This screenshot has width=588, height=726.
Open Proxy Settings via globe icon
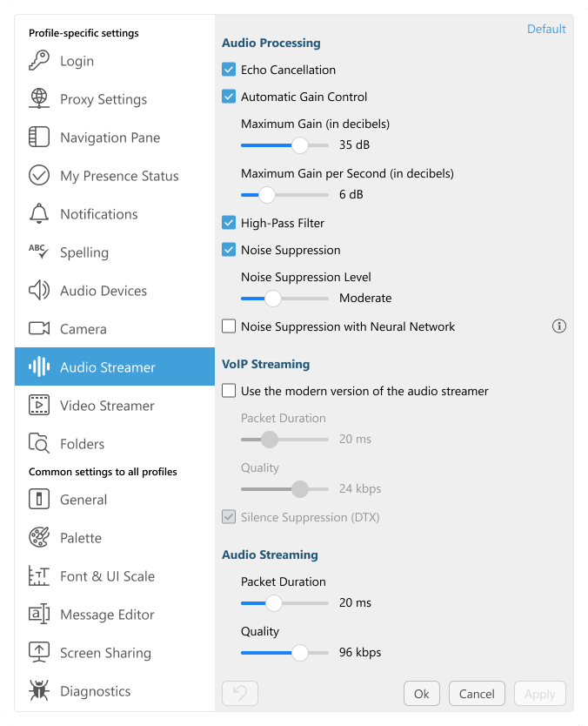pos(39,99)
